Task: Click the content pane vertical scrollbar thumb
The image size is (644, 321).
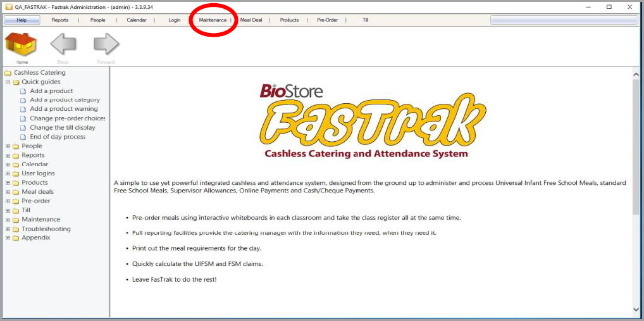Action: coord(636,147)
